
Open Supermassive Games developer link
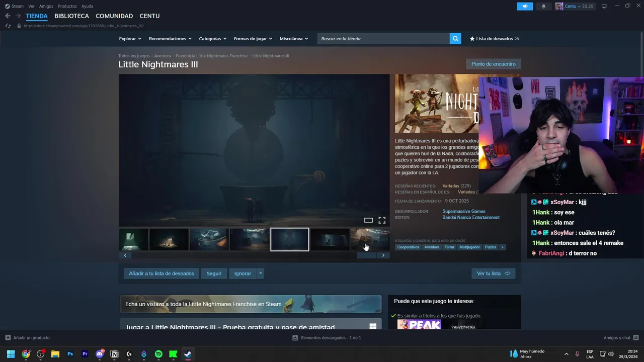click(x=464, y=211)
